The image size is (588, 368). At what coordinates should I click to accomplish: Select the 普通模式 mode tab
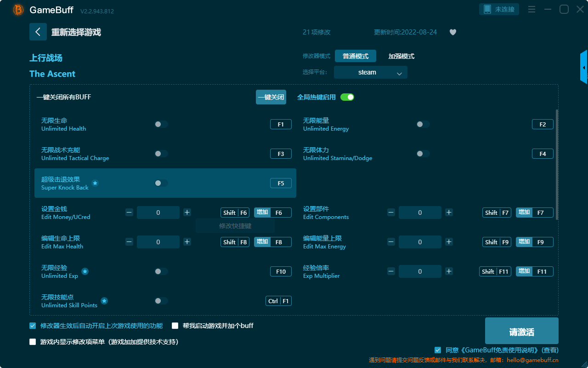pos(356,56)
